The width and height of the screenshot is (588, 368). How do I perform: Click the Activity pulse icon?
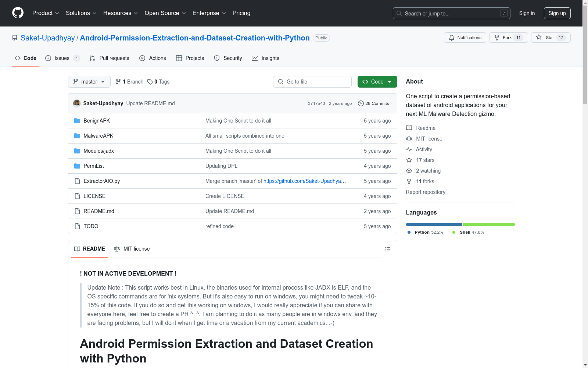click(409, 149)
